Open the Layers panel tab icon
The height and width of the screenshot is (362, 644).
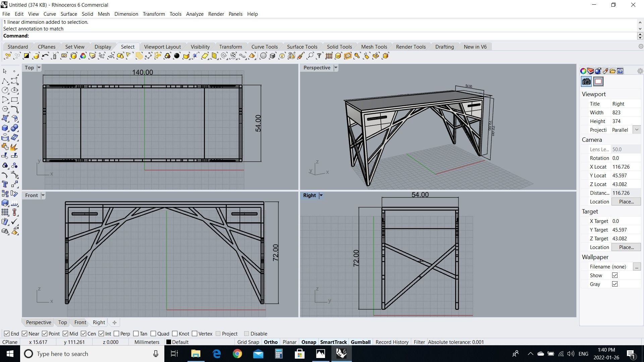point(591,71)
